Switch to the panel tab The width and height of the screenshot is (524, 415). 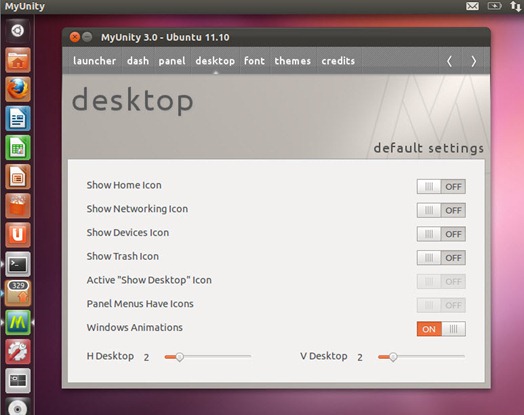pyautogui.click(x=172, y=61)
